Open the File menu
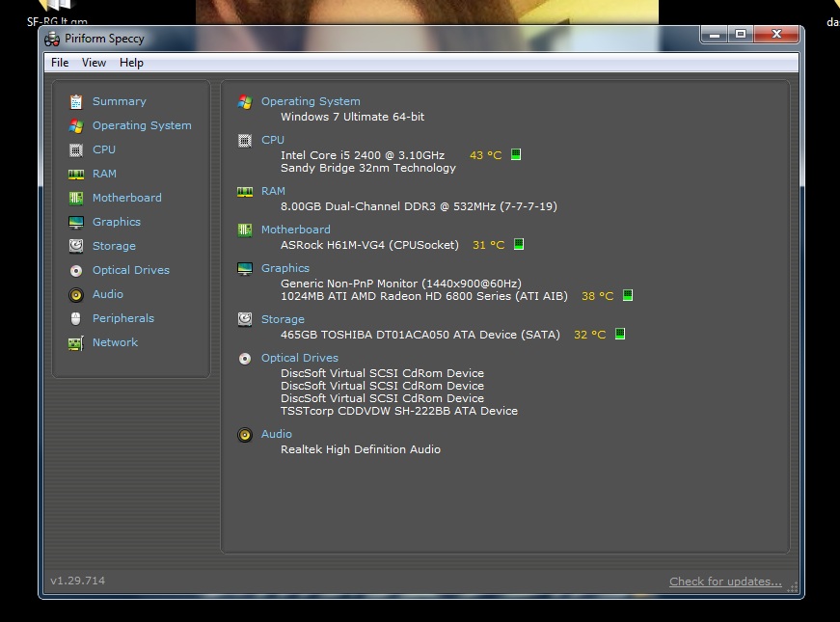Screen dimensions: 840x622 tap(60, 63)
